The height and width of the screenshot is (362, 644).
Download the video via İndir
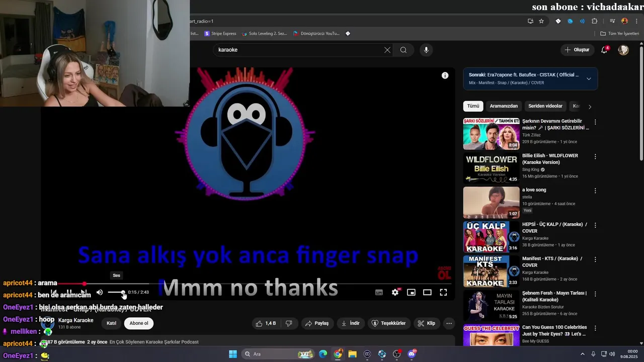click(x=350, y=323)
